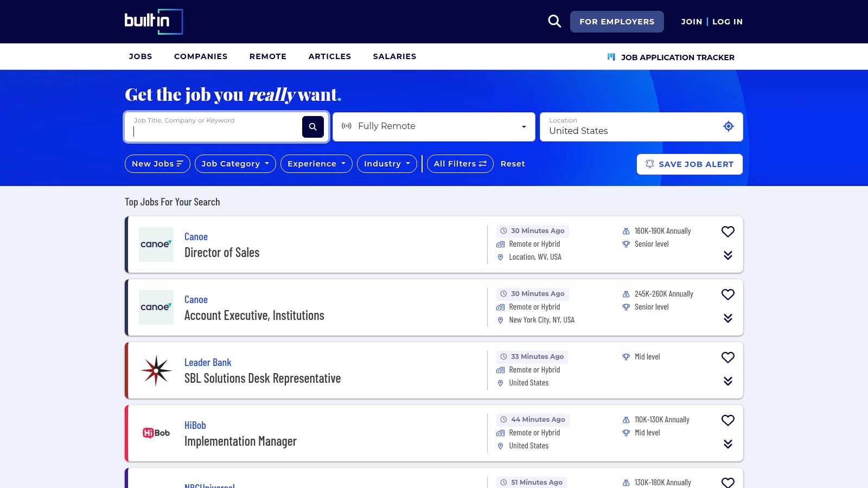
Task: Open the Canoe logo for Director of Sales
Action: click(156, 245)
